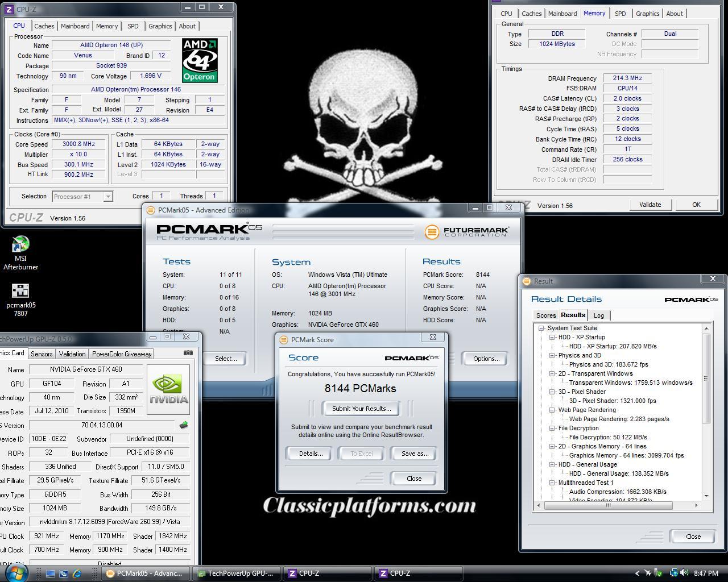Collapse the HDD - XP Startup node

[552, 337]
